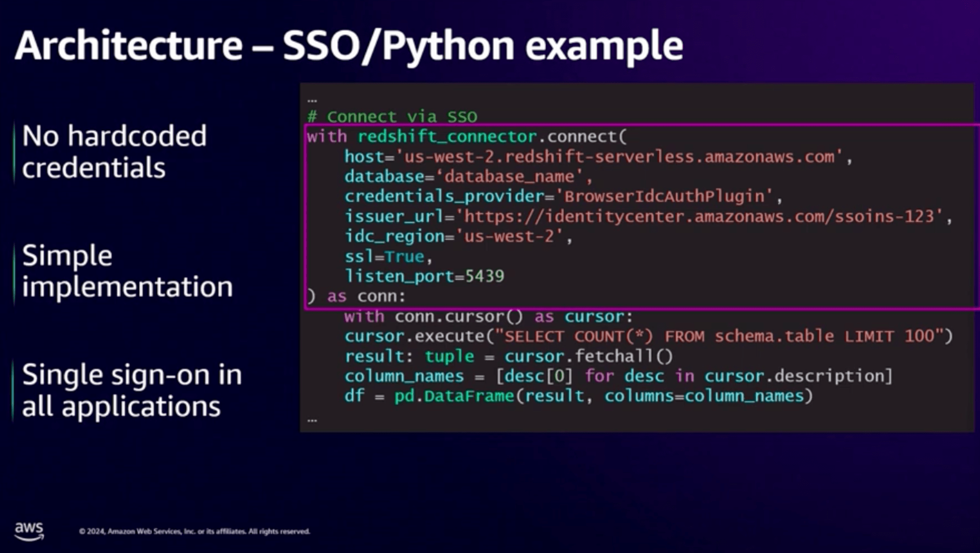Select the 'No hardcoded credentials' bullet

pyautogui.click(x=114, y=151)
